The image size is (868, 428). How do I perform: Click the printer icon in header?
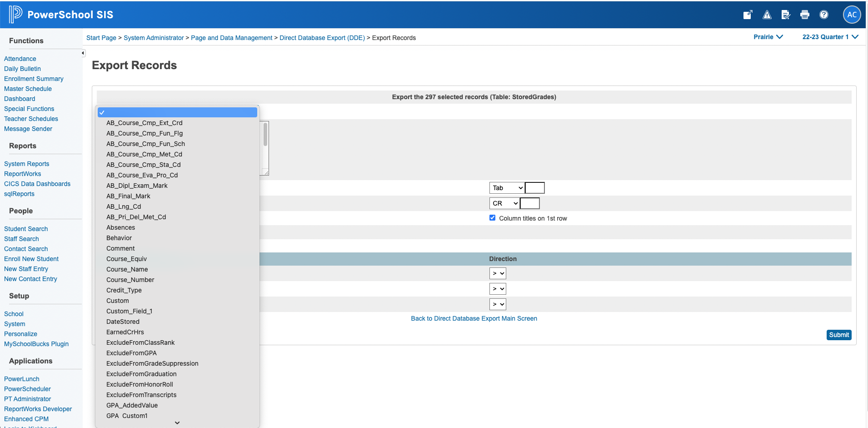(805, 15)
